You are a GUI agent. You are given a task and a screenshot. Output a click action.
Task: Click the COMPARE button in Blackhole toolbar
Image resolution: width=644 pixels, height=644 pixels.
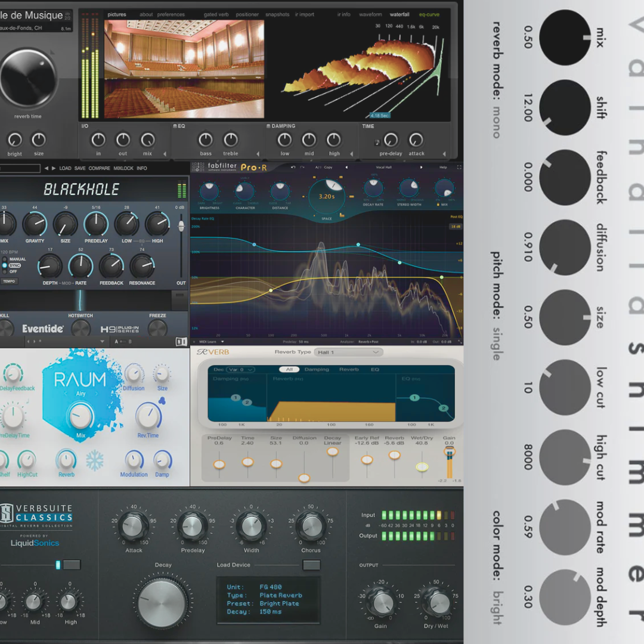tap(100, 168)
